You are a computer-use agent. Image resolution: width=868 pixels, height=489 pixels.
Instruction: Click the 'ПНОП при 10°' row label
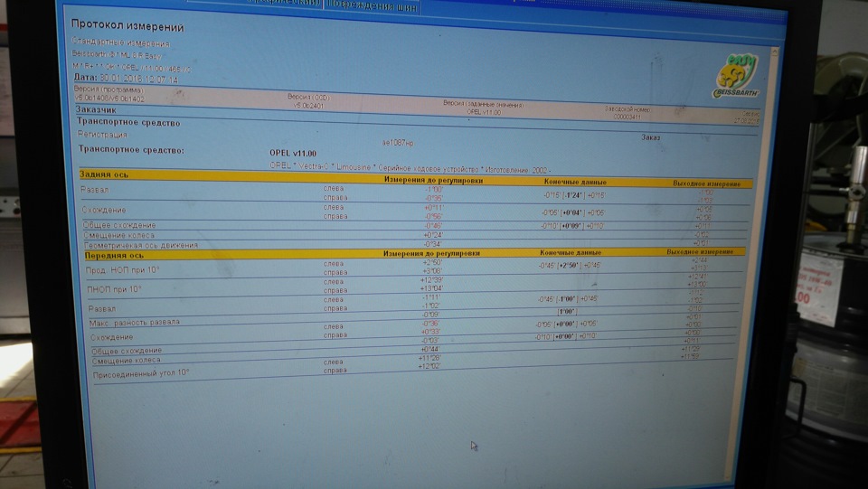point(114,289)
